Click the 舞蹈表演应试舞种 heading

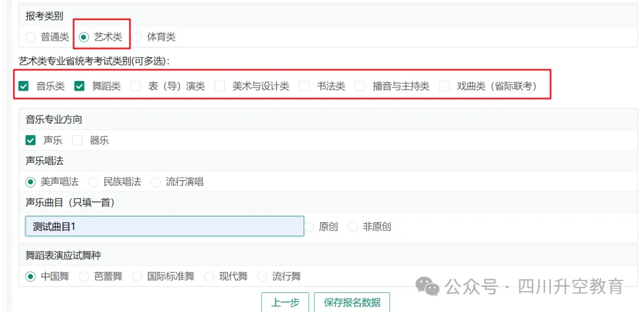(x=63, y=256)
